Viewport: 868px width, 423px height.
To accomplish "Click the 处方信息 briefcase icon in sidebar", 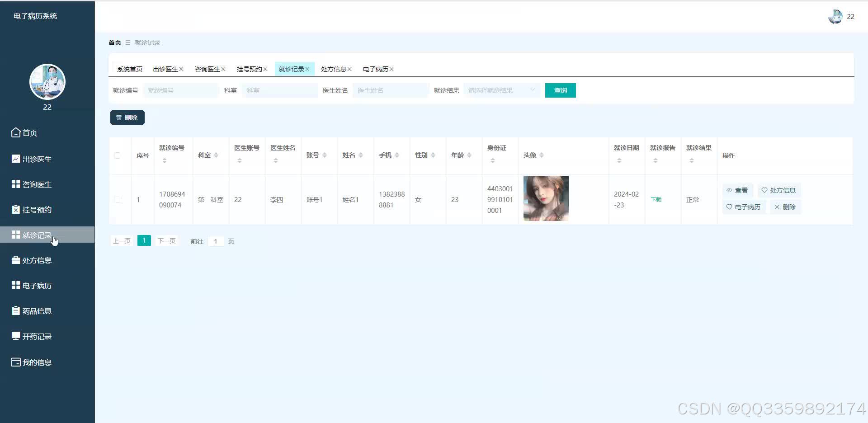I will [16, 260].
